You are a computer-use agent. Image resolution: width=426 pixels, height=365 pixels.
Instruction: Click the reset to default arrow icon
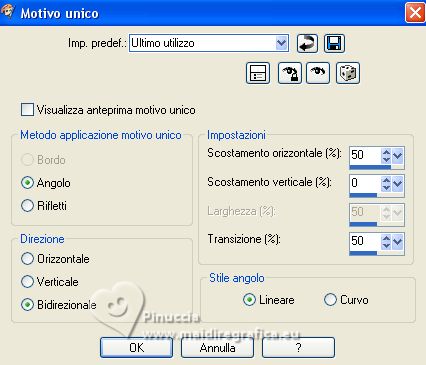point(307,43)
